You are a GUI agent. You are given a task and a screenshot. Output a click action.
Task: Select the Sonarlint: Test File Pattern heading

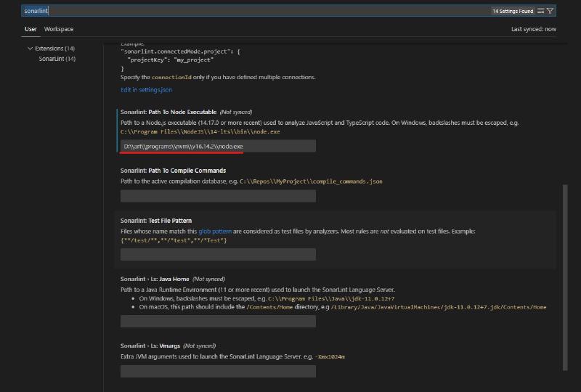coord(156,220)
